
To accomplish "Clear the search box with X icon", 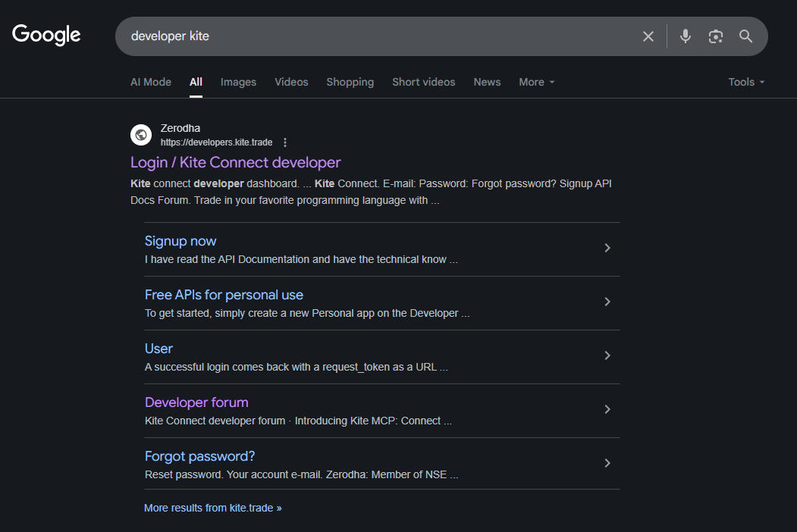I will pos(648,36).
